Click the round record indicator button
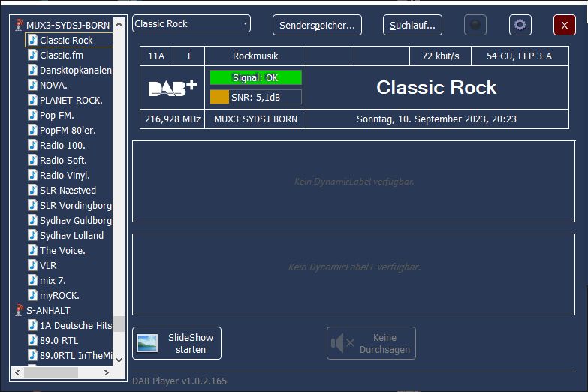Image resolution: width=588 pixels, height=392 pixels. pyautogui.click(x=475, y=25)
